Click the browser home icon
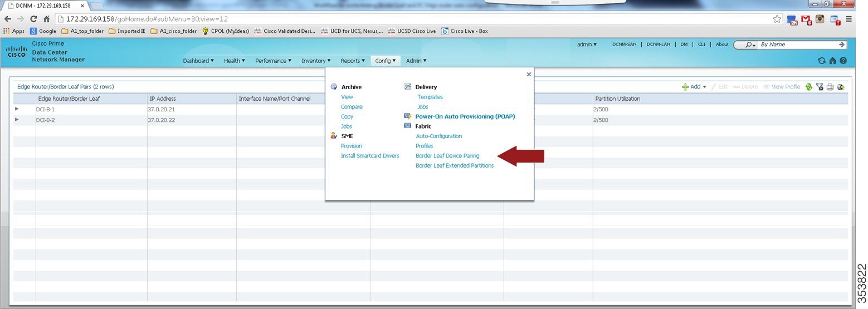The image size is (868, 309). pyautogui.click(x=47, y=19)
